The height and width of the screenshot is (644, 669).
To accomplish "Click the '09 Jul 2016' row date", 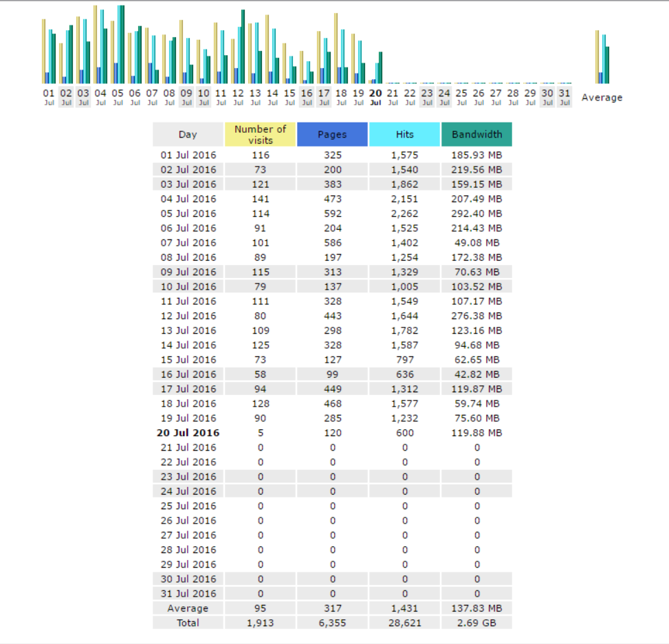I will coord(188,272).
